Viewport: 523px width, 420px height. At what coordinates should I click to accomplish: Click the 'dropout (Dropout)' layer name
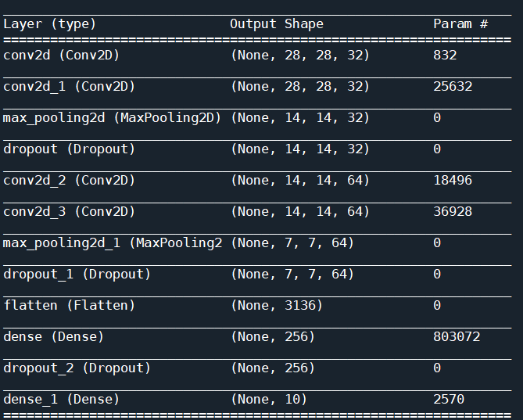pos(69,149)
